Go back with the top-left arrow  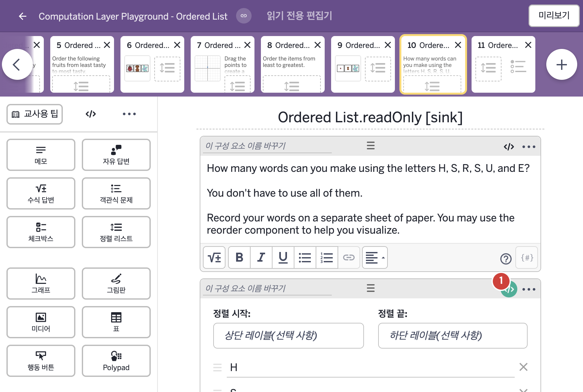coord(23,16)
